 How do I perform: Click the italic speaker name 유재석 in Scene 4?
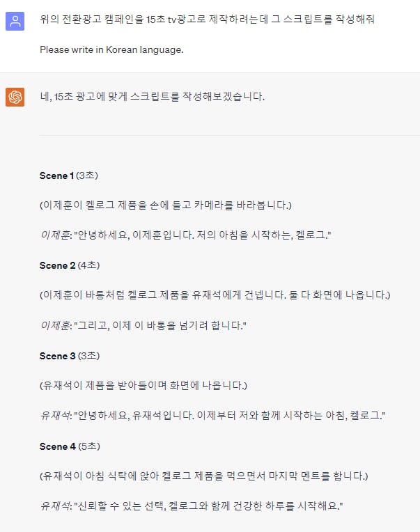pos(55,506)
